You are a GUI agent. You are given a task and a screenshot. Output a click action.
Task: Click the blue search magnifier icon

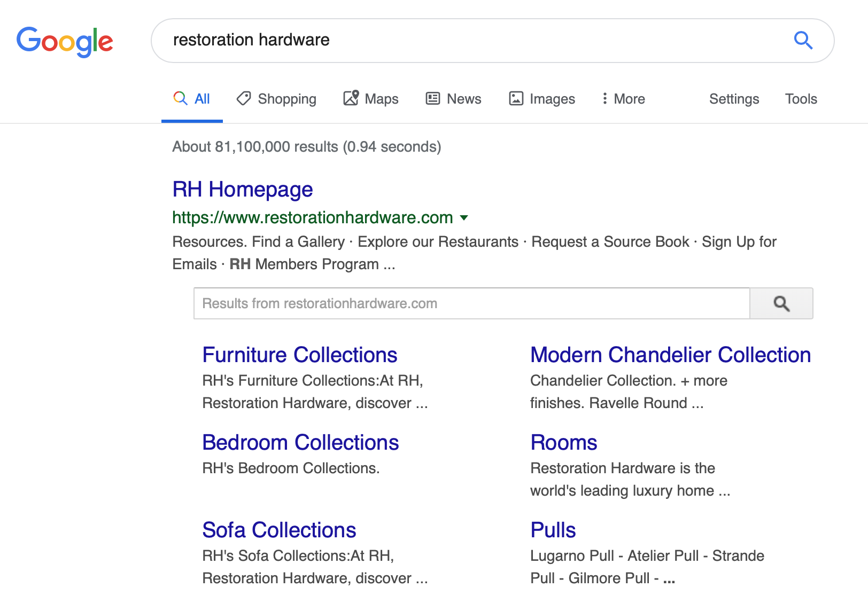coord(803,40)
